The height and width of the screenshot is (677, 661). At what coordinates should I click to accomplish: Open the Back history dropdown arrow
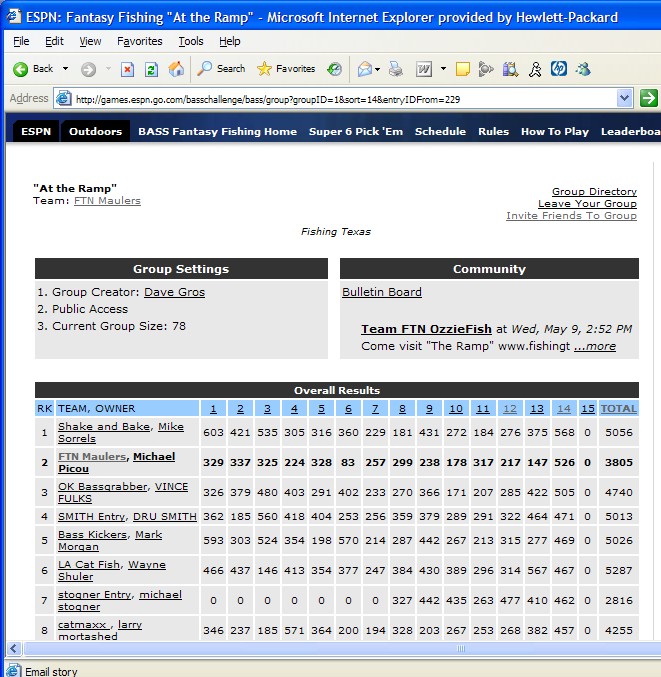pos(66,69)
